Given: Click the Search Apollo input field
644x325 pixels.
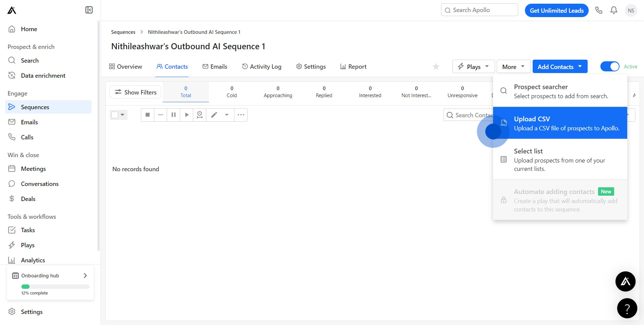Looking at the screenshot, I should (x=479, y=10).
